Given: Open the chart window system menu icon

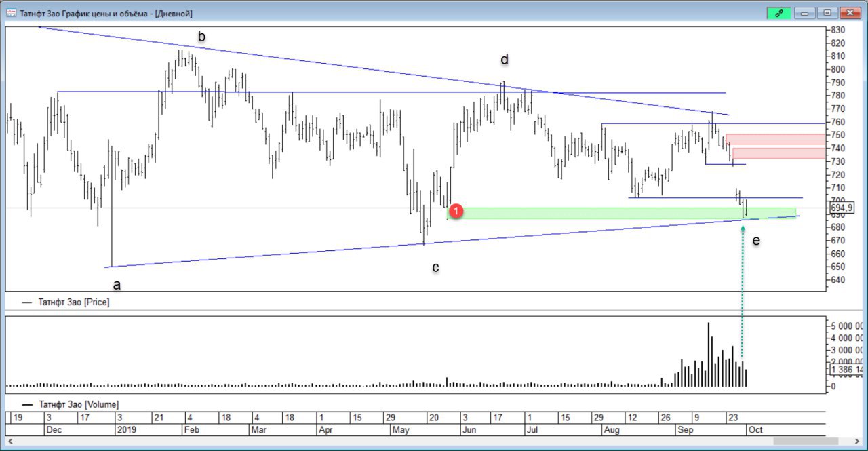Looking at the screenshot, I should tap(11, 12).
